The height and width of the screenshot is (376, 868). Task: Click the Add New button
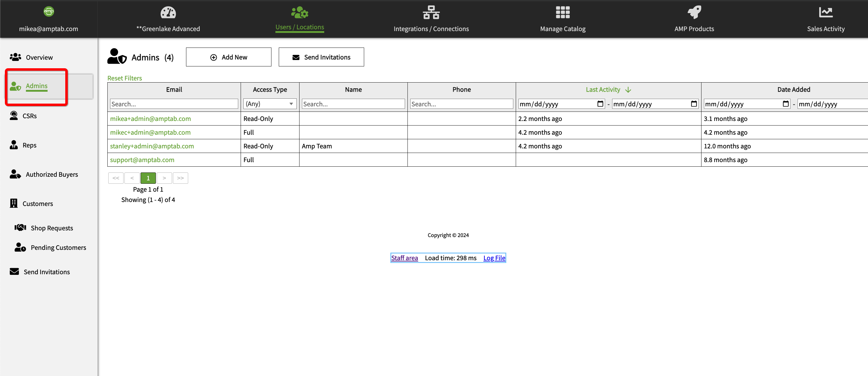tap(228, 57)
